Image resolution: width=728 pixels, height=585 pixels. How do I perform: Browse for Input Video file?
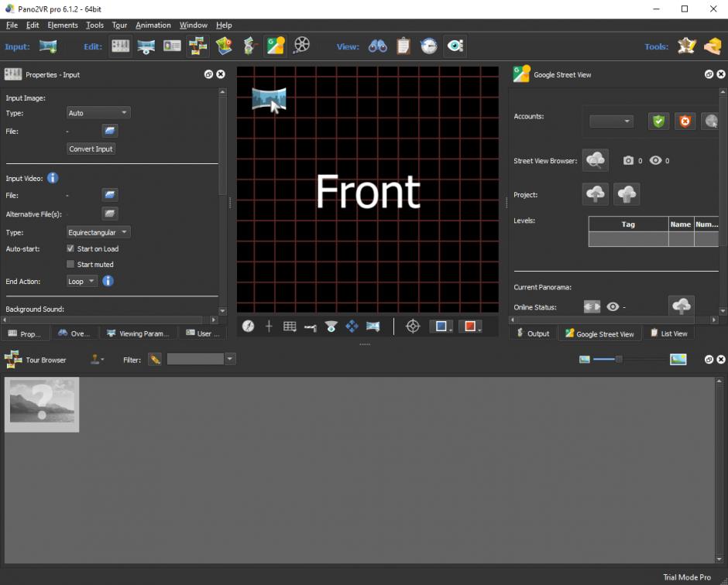pyautogui.click(x=109, y=195)
